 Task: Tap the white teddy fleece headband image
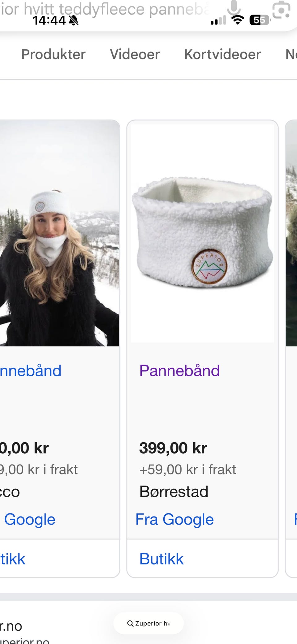[202, 233]
